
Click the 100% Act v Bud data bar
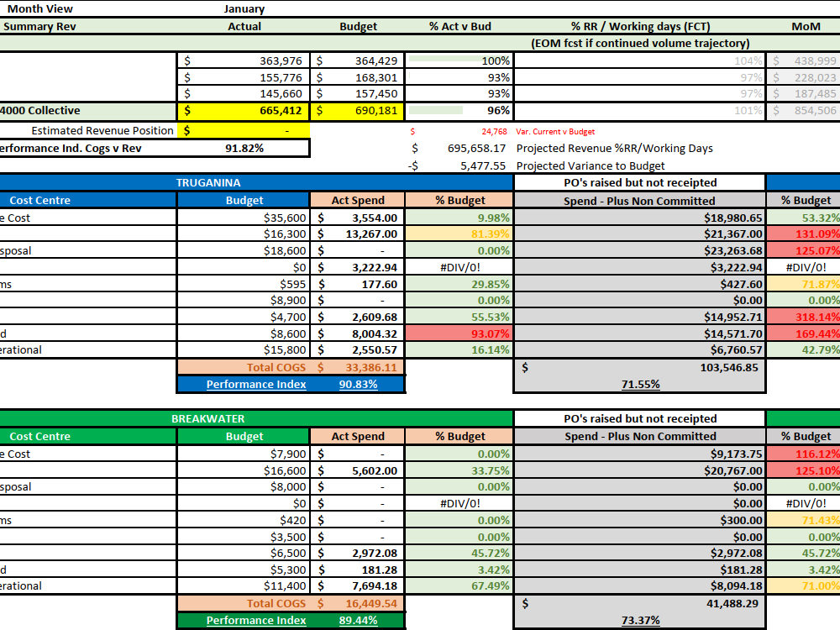click(459, 60)
